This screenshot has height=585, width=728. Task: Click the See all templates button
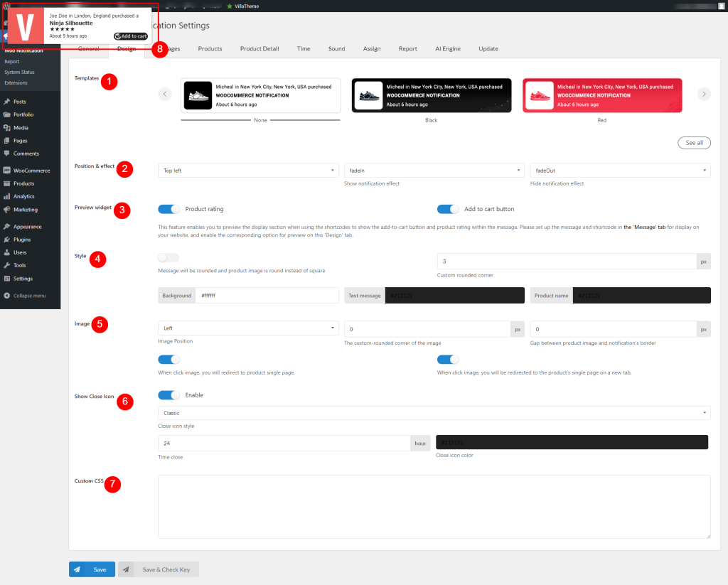pyautogui.click(x=694, y=143)
